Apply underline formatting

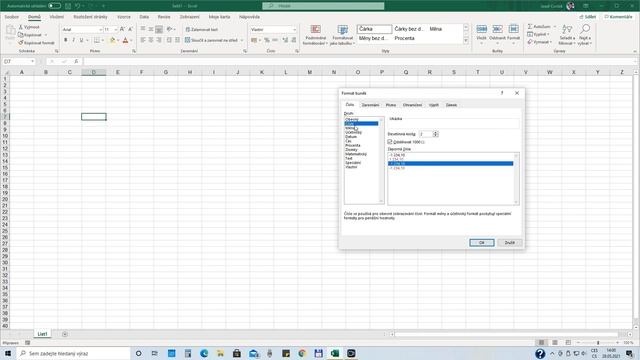point(81,40)
